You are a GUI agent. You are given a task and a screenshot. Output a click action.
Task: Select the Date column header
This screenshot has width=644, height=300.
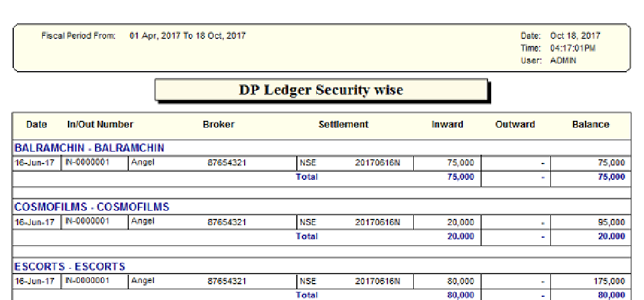tap(36, 125)
